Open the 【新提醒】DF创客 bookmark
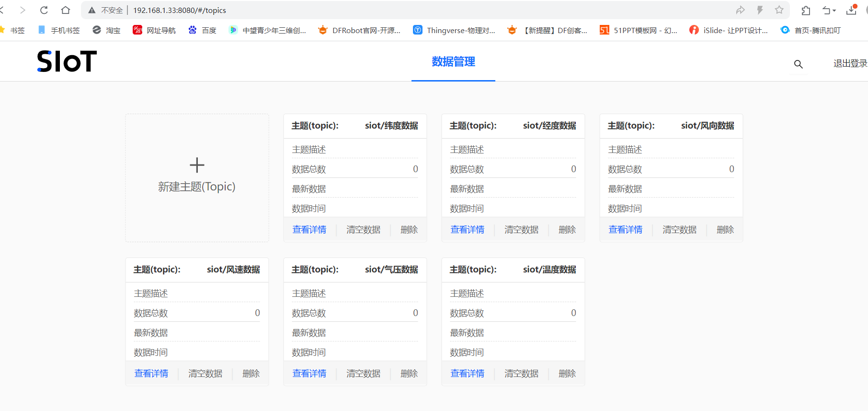 tap(548, 30)
